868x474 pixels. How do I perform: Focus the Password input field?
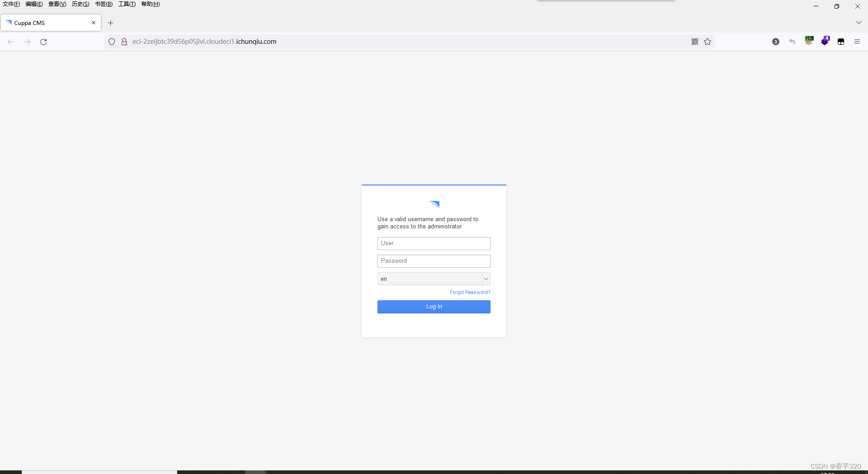pyautogui.click(x=434, y=261)
